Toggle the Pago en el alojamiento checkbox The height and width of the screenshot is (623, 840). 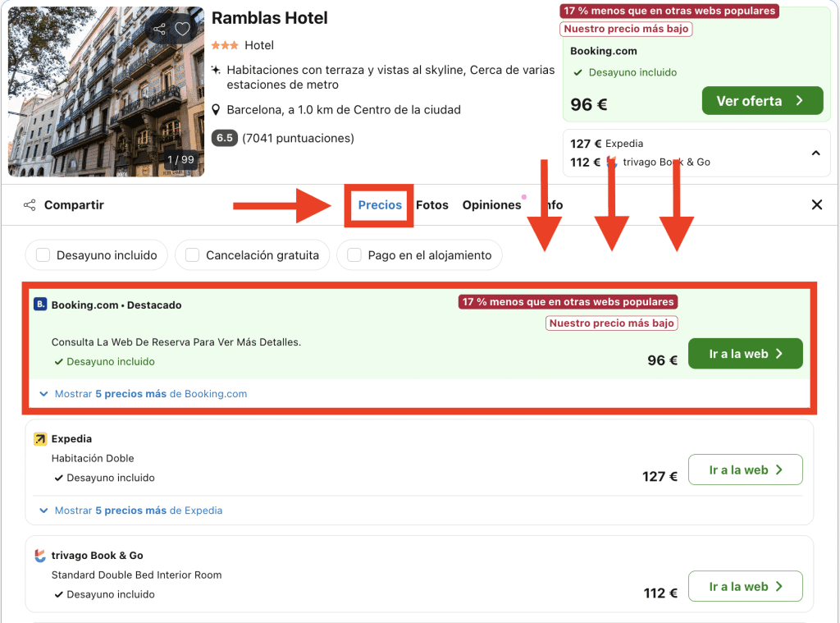(354, 255)
